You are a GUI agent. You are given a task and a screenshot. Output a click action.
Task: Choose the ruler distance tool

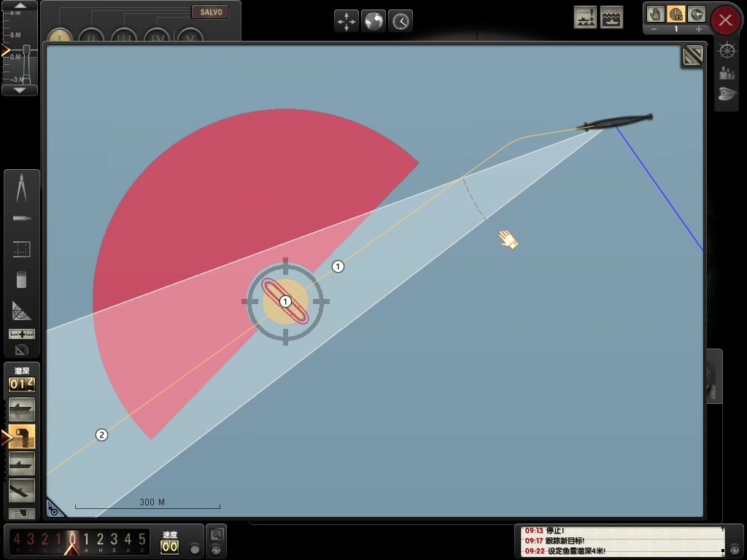[21, 334]
